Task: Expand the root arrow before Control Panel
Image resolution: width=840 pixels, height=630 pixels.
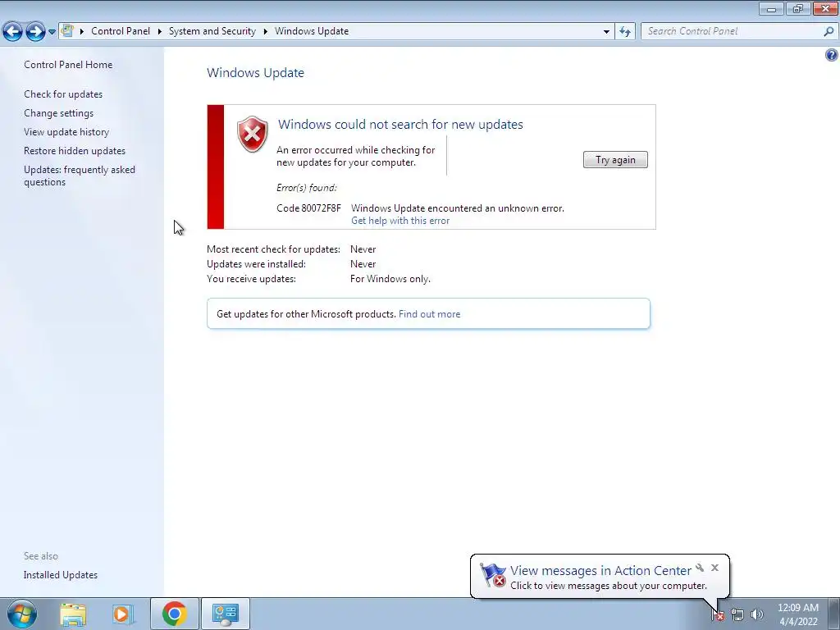Action: point(82,32)
